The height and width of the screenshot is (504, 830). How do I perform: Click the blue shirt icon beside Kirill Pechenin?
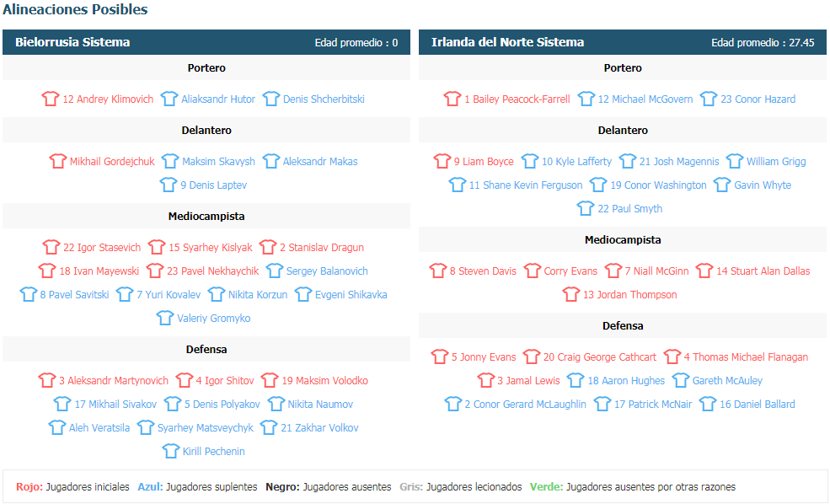(x=170, y=451)
